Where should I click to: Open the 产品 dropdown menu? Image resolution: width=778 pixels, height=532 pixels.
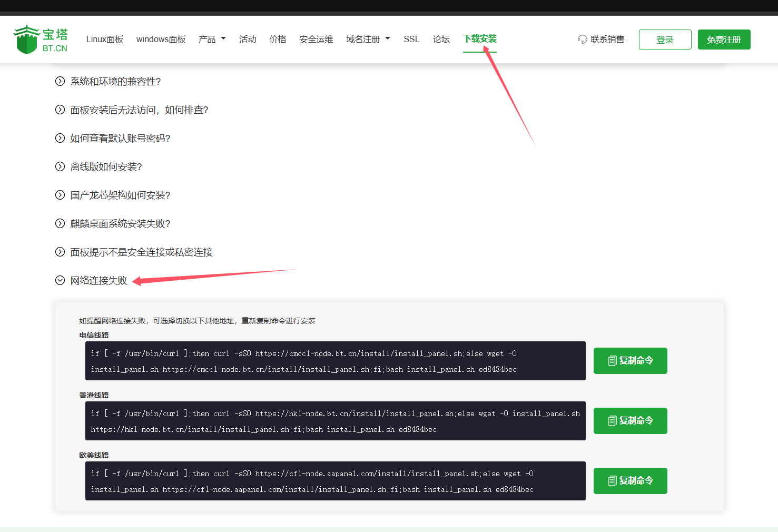click(x=212, y=40)
